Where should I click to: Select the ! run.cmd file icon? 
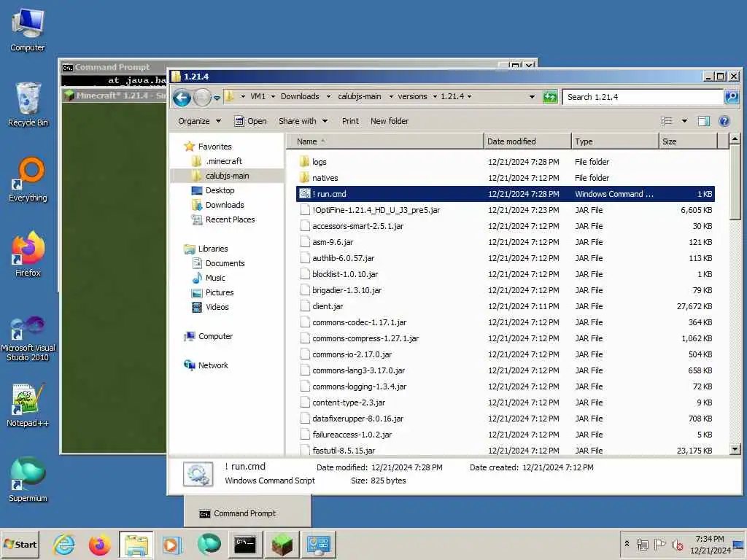(x=305, y=194)
